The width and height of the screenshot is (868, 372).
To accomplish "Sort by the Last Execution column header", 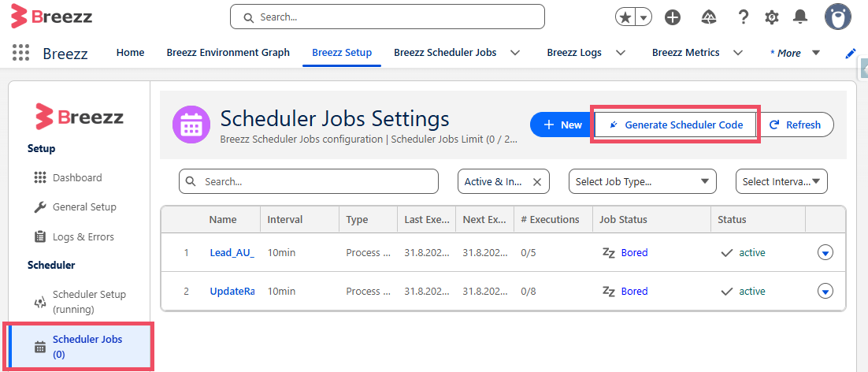I will coord(427,220).
